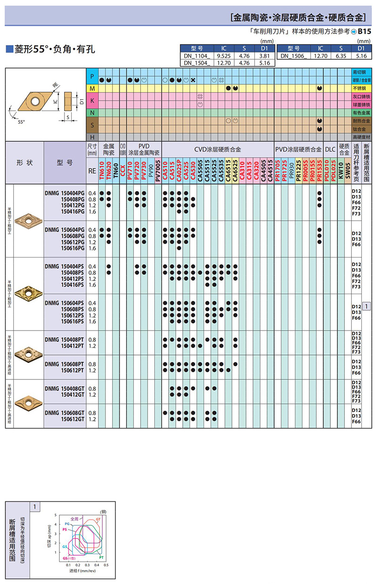The height and width of the screenshot is (588, 377).
Task: Click the PS chipbreaker insert image
Action: tap(29, 294)
